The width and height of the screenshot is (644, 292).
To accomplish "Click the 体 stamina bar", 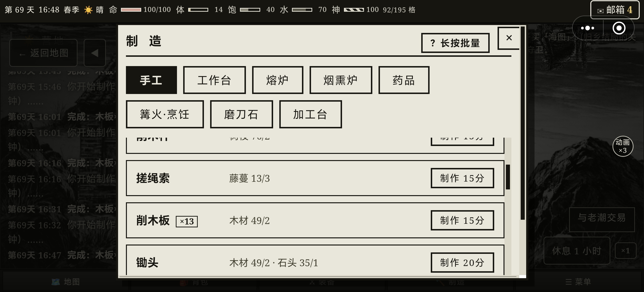I will 198,10.
